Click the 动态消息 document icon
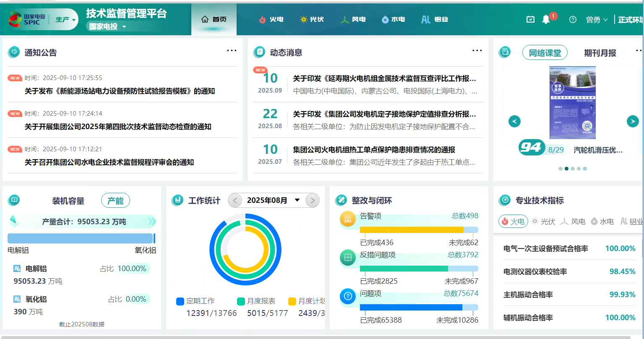Screen dimensions: 644x339 (259, 52)
